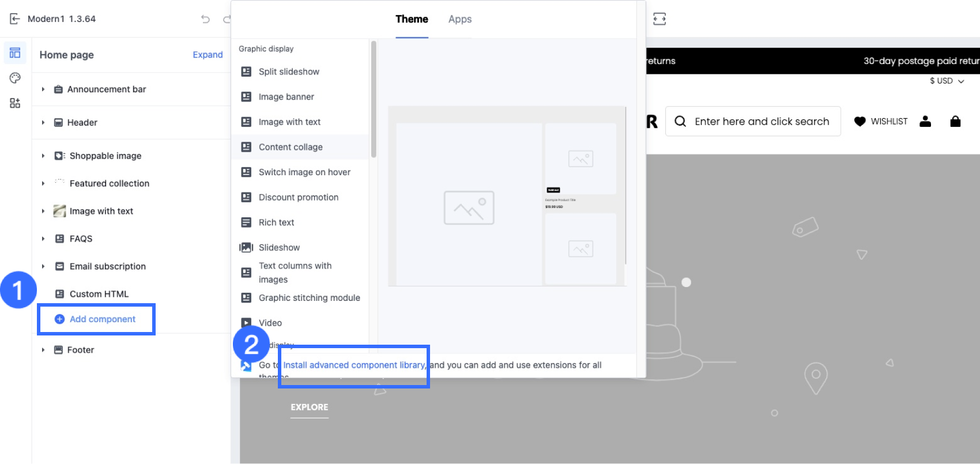Choose Graphic stitching module component
980x464 pixels.
coord(300,298)
